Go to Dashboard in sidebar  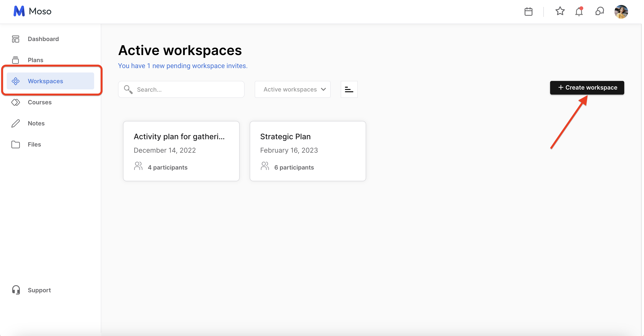point(43,39)
